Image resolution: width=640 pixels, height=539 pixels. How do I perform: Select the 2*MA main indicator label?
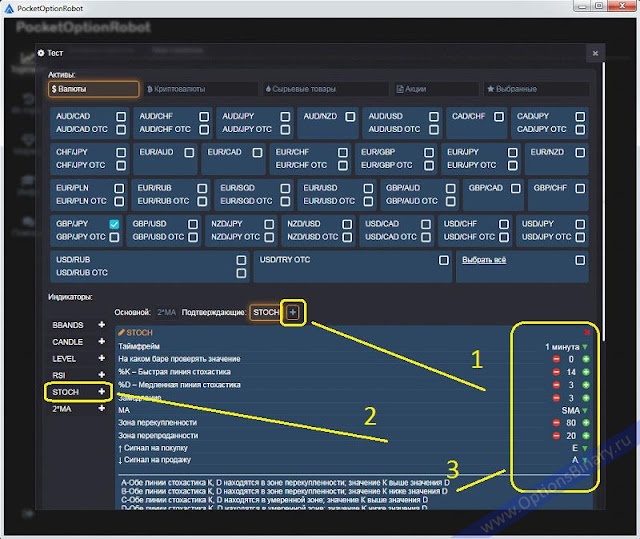[x=167, y=313]
